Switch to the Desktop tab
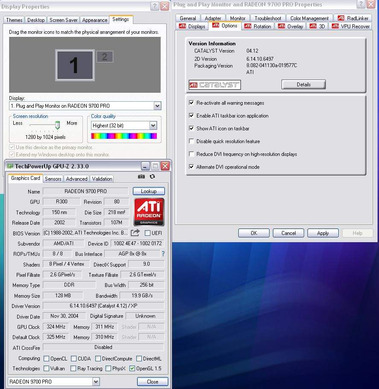The width and height of the screenshot is (379, 389). (x=36, y=20)
